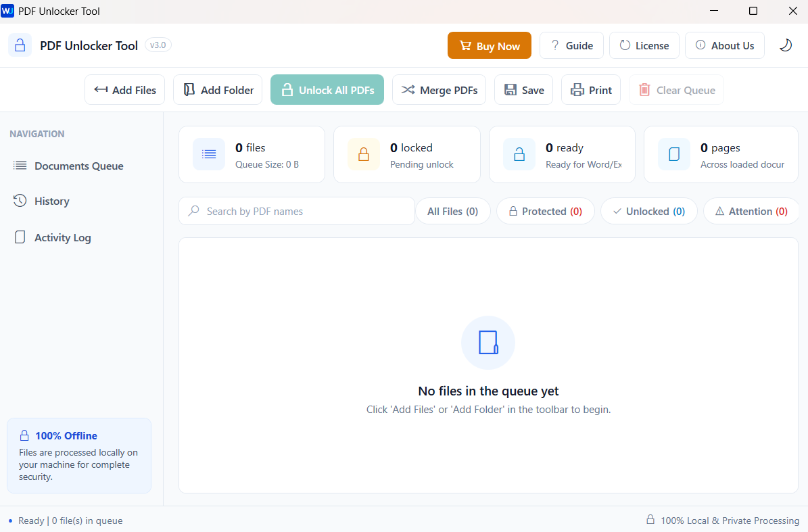Click the padlock app logo icon in header

point(20,45)
